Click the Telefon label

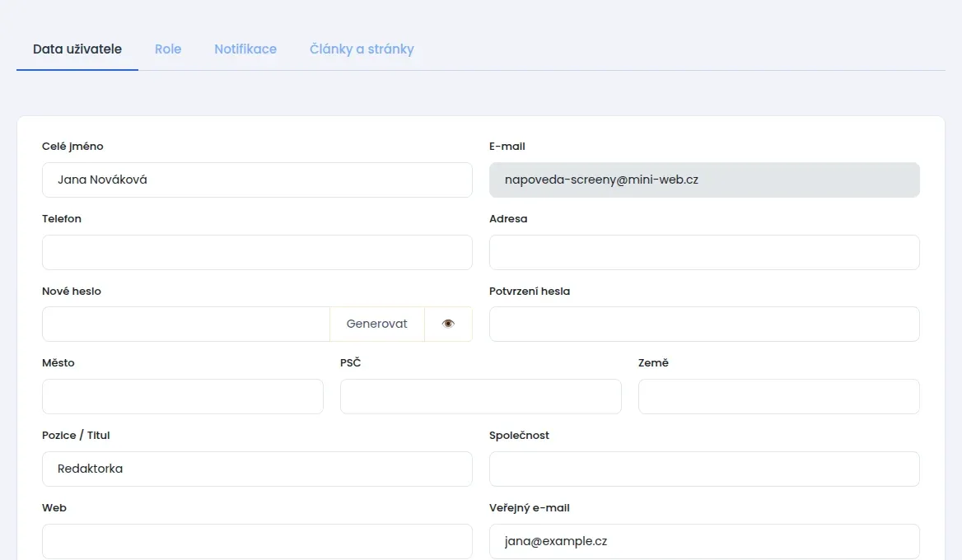[x=61, y=219]
